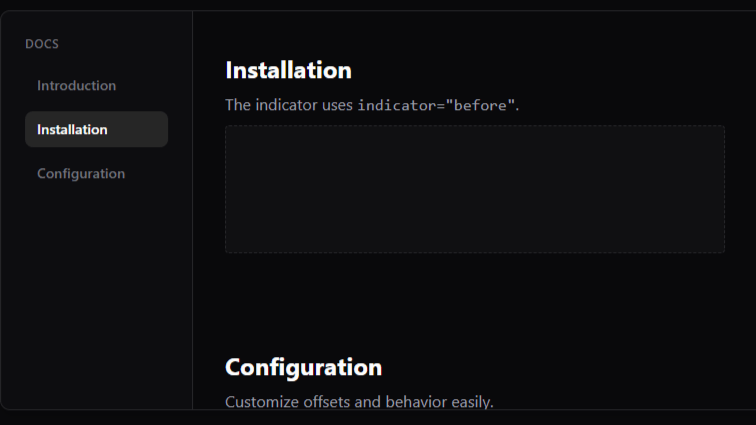Click empty sidebar space below Configuration link
This screenshot has width=756, height=425.
coord(96,290)
